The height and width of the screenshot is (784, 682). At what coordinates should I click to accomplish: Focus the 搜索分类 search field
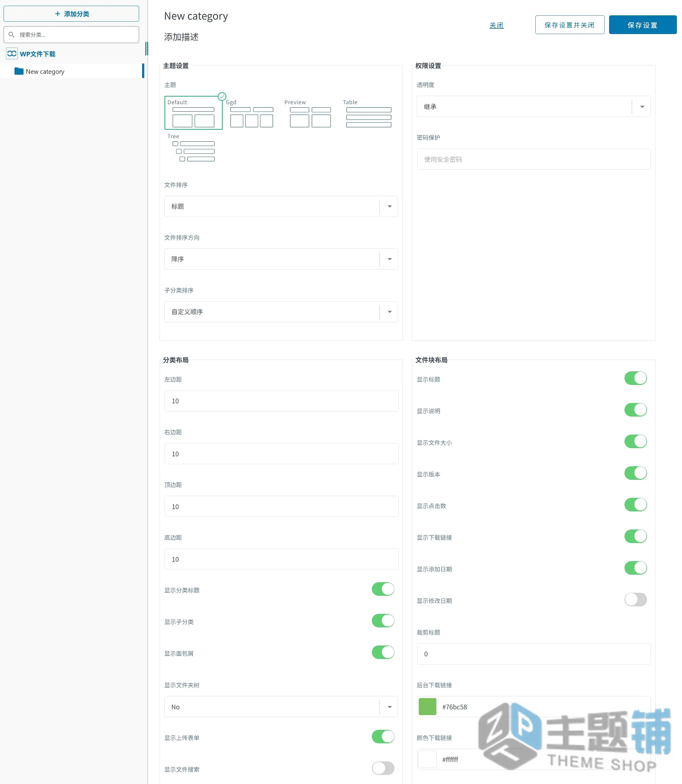(x=72, y=35)
